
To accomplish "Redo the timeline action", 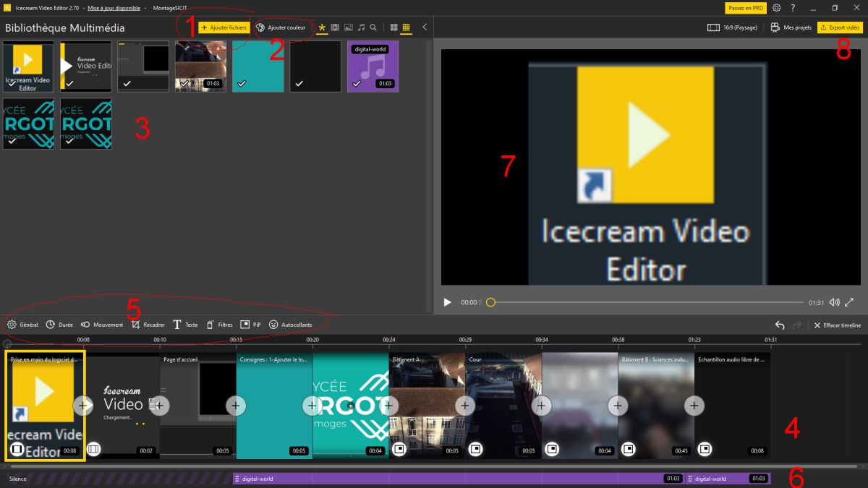I will click(x=796, y=325).
